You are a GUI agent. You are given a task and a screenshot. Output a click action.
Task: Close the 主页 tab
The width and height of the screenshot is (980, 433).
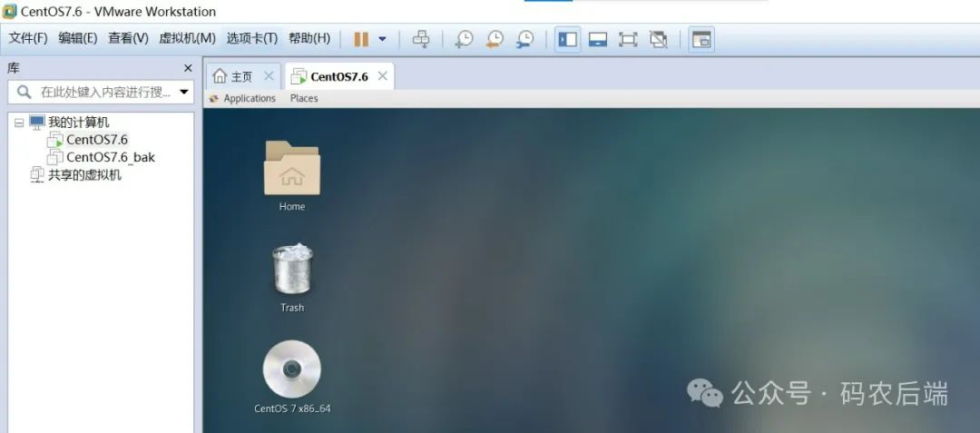coord(269,75)
